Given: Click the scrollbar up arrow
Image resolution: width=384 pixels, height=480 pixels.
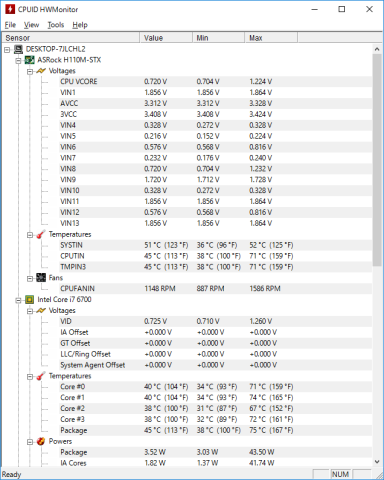Looking at the screenshot, I should click(377, 49).
